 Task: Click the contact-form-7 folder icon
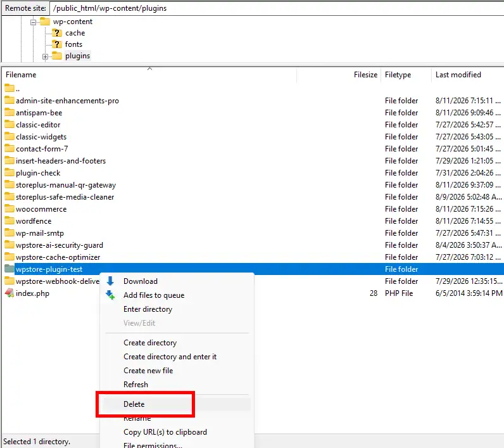click(9, 148)
